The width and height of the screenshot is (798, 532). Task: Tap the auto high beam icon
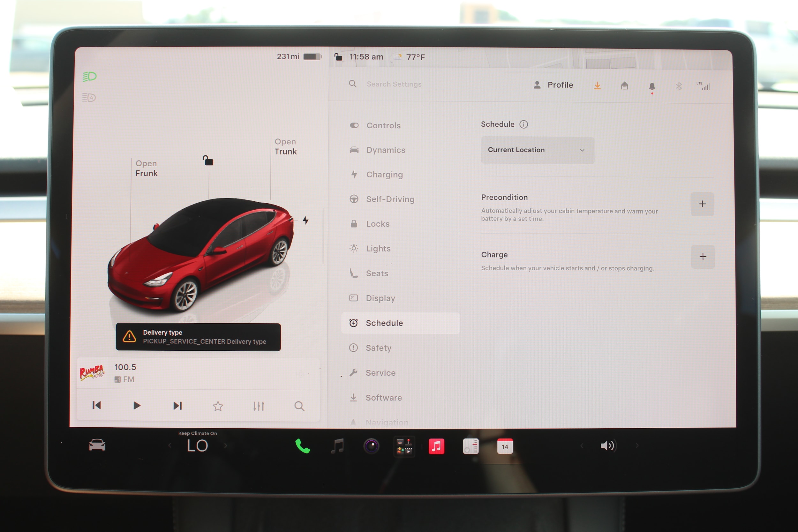coord(89,98)
